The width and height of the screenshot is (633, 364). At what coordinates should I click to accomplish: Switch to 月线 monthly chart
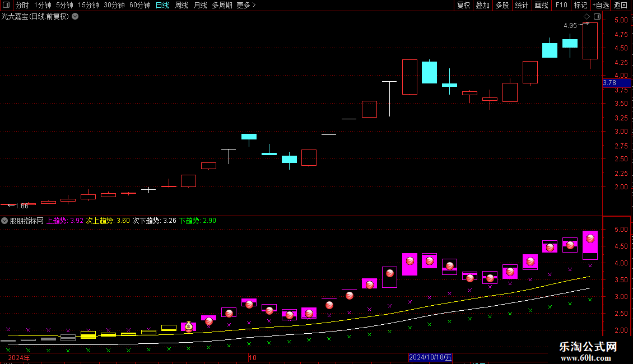[200, 5]
